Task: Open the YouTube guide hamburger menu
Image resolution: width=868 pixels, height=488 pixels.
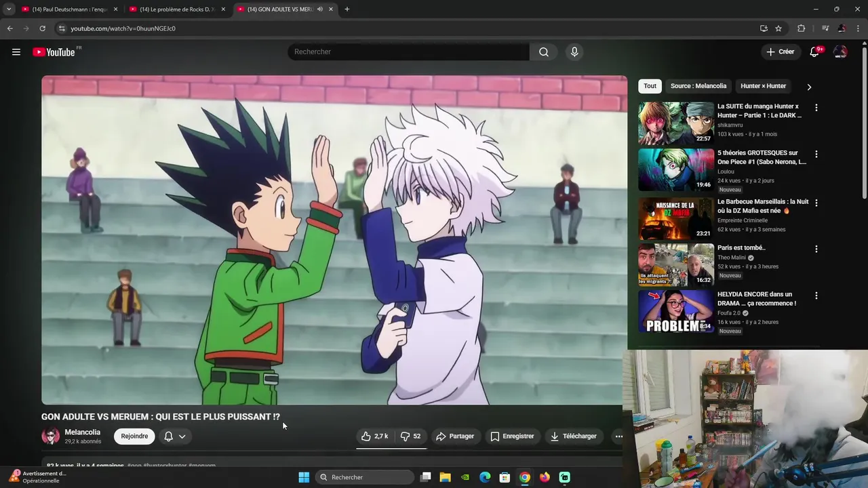Action: [x=16, y=52]
